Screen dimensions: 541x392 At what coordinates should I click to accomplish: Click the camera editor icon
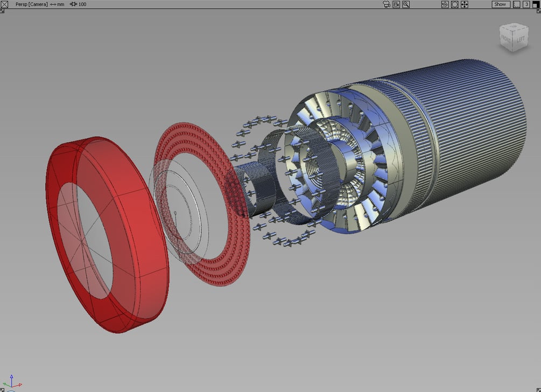click(387, 4)
